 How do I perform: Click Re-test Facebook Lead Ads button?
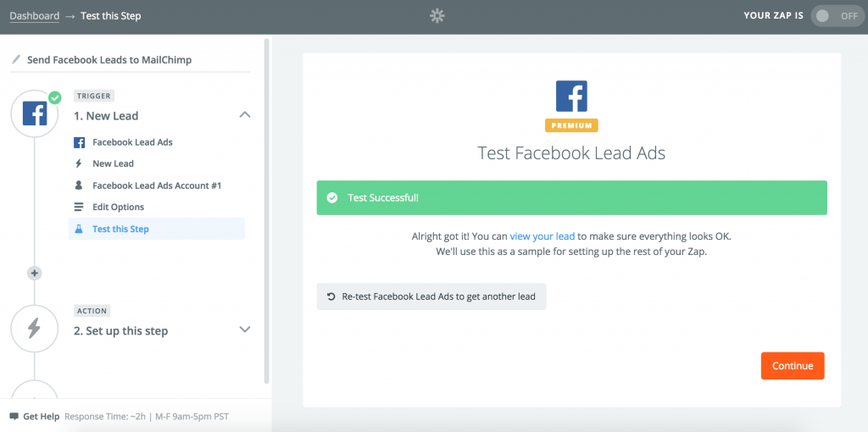click(431, 296)
